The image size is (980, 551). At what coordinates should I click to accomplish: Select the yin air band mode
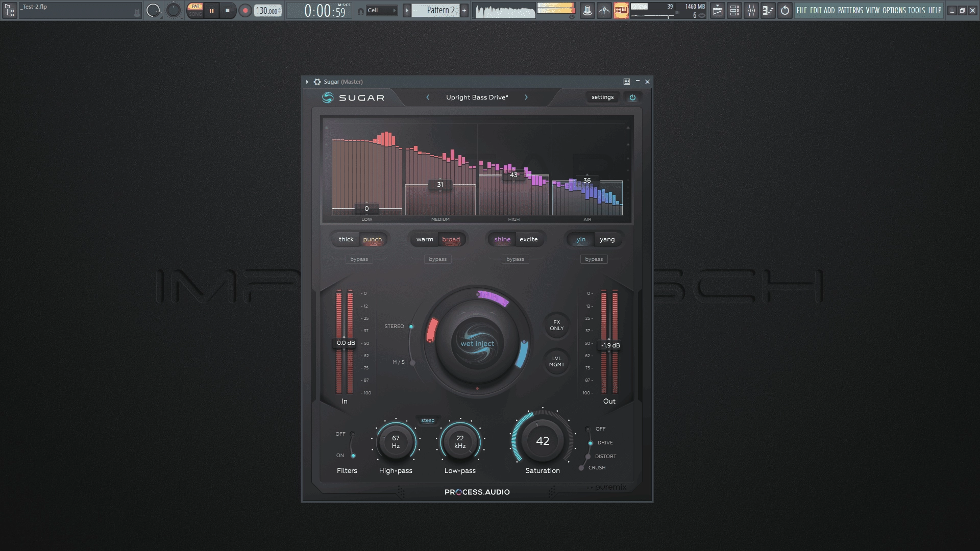pyautogui.click(x=581, y=239)
